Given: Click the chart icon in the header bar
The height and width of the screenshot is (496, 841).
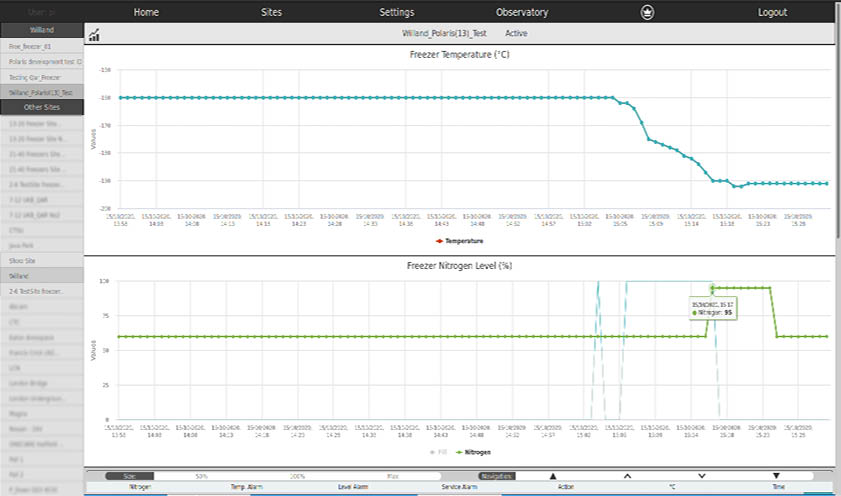Looking at the screenshot, I should point(94,35).
